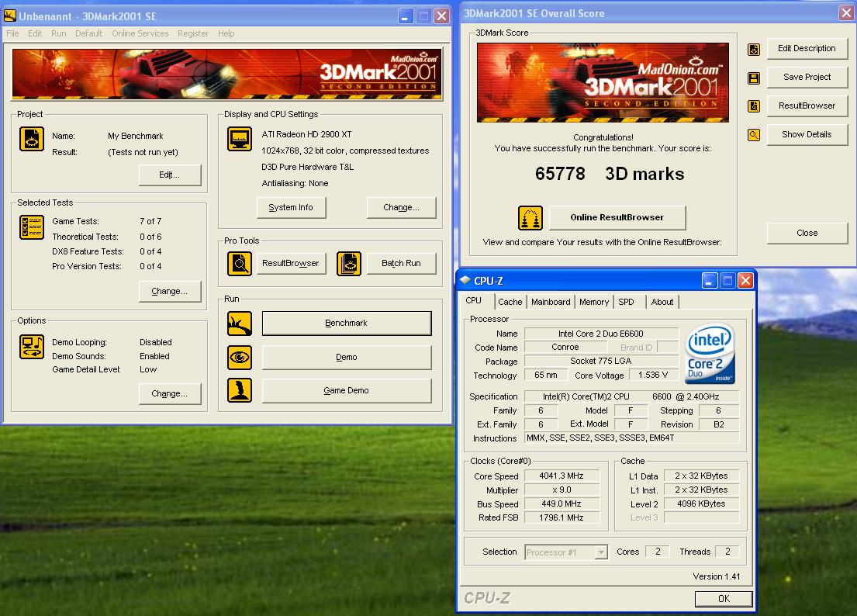Click the ATI Radeon HD 2900 XT text

306,134
